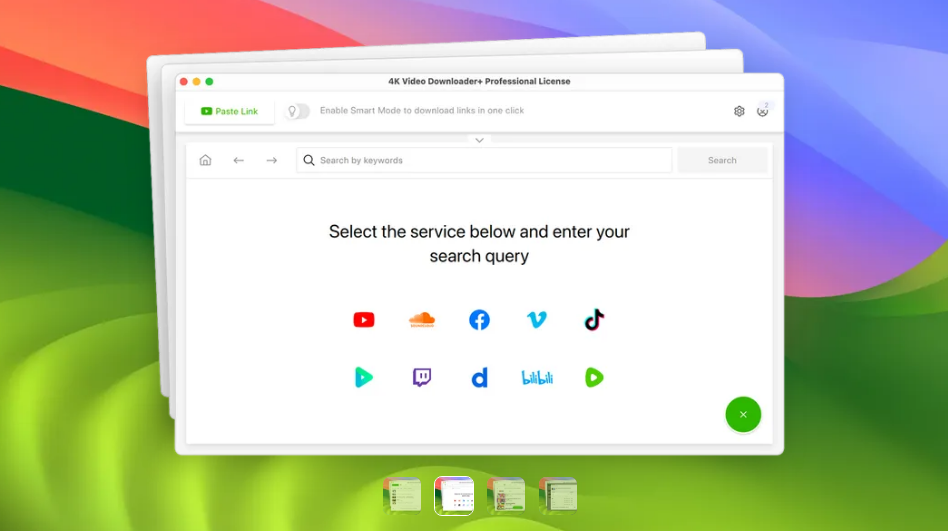Image resolution: width=948 pixels, height=531 pixels.
Task: Focus the Search by keywords field
Action: pos(484,160)
